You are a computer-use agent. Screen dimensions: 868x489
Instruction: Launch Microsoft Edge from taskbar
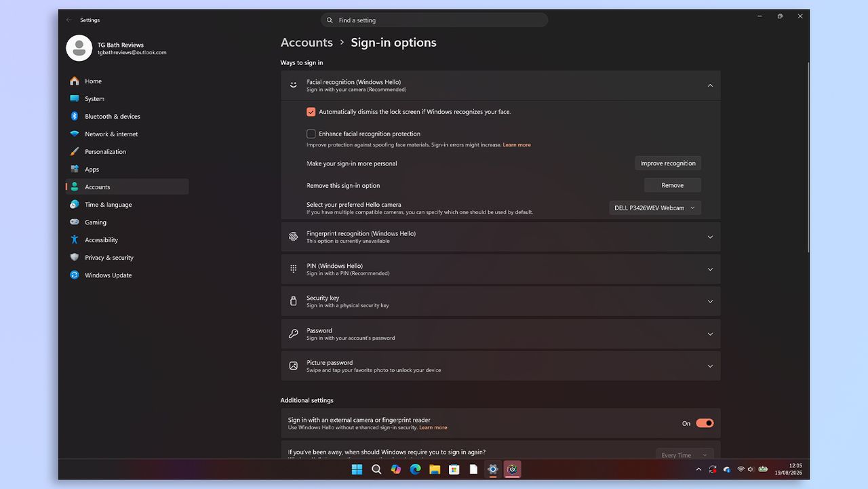pos(415,469)
